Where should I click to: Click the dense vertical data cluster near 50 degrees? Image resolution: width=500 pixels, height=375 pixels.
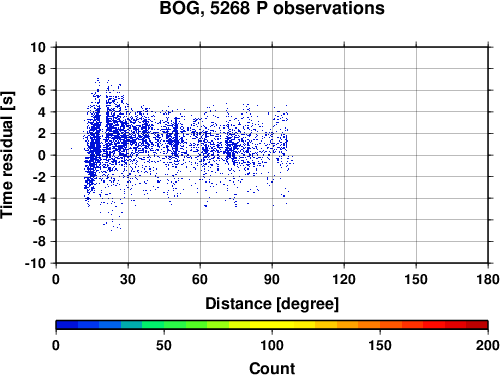176,137
